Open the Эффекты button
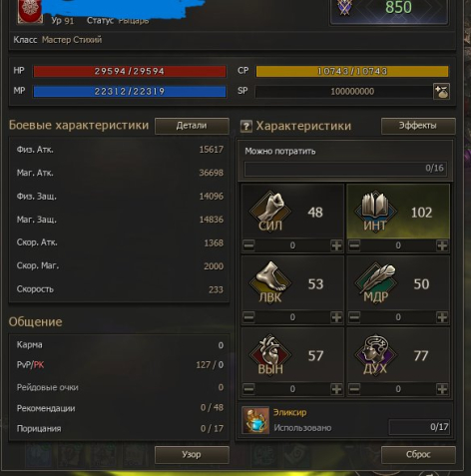Viewport: 471px width, 476px height. pos(418,126)
